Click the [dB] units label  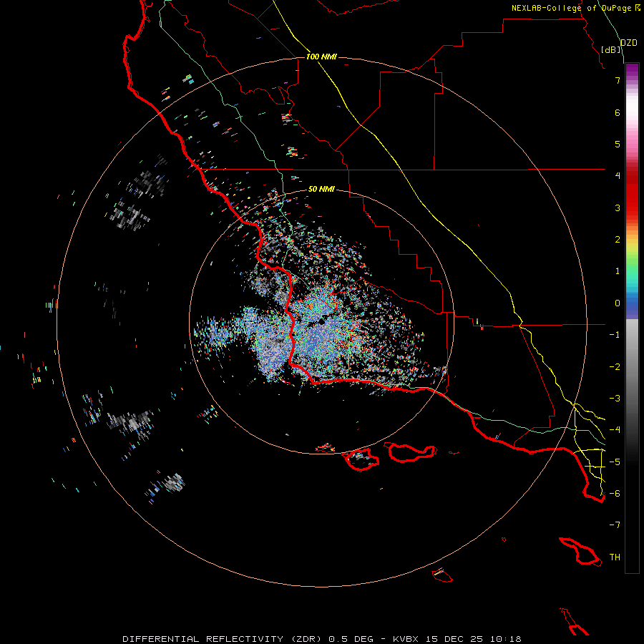pyautogui.click(x=611, y=49)
